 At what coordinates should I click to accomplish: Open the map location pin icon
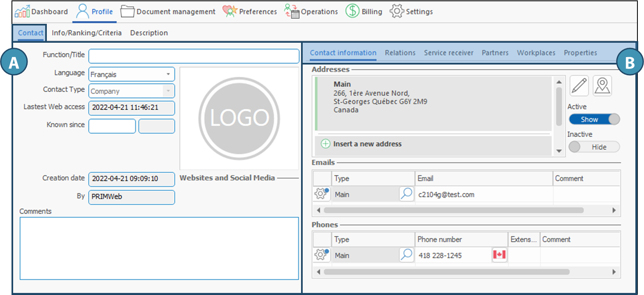coord(602,86)
